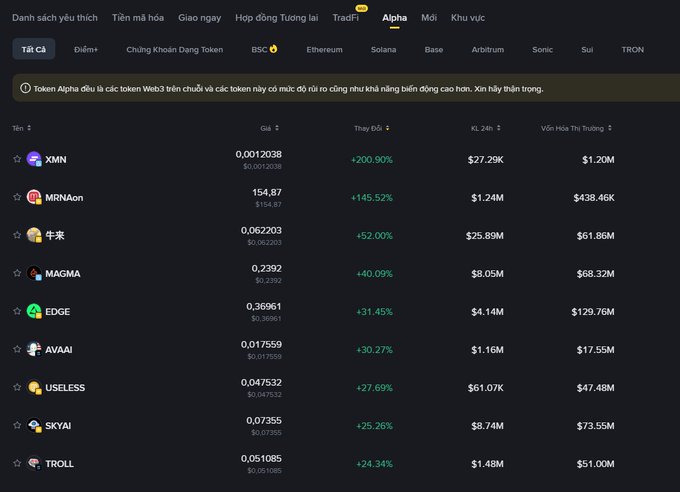Switch to TradFi tab

346,18
